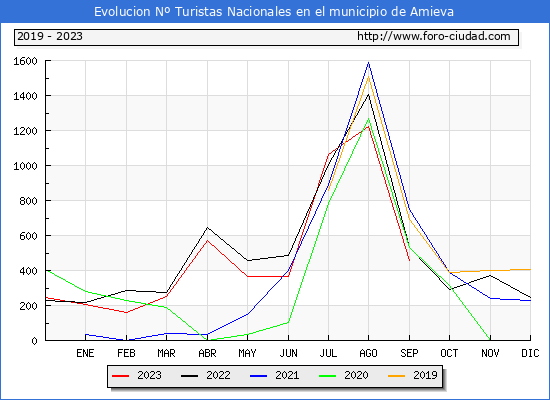
Task: Click the 200 y-axis value
Action: tap(28, 306)
